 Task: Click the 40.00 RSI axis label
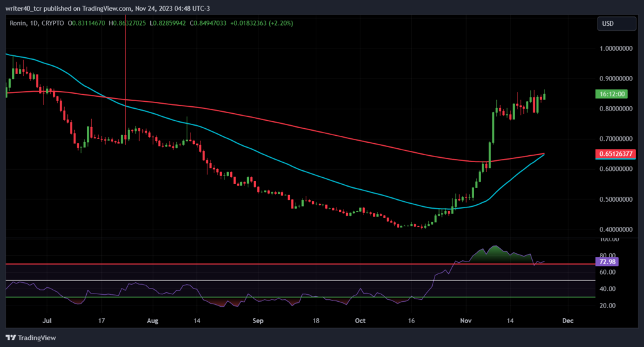pos(608,289)
